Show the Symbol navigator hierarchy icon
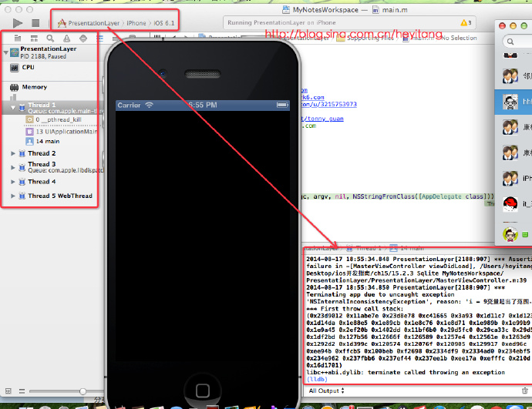Viewport: 532px width, 409px height. [34, 39]
